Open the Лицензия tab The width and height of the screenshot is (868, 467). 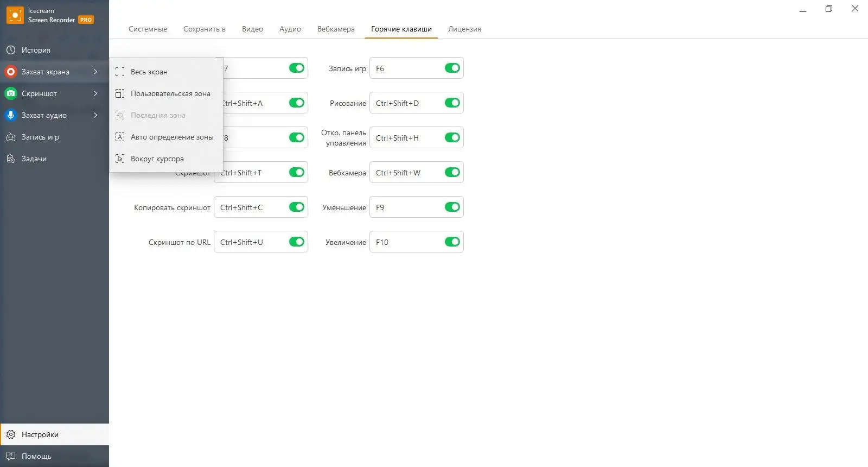pyautogui.click(x=464, y=29)
